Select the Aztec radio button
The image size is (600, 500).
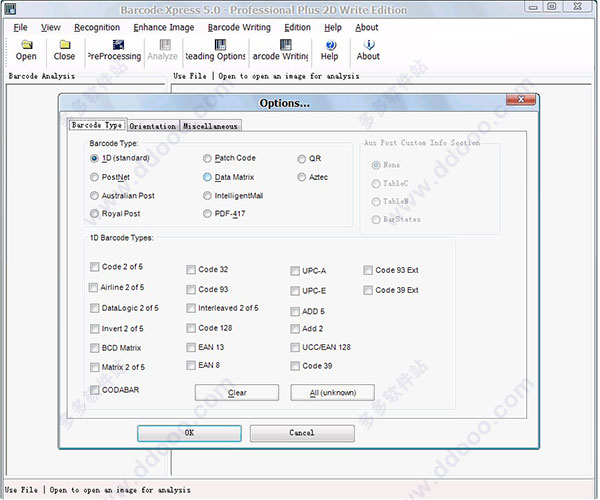coord(302,177)
